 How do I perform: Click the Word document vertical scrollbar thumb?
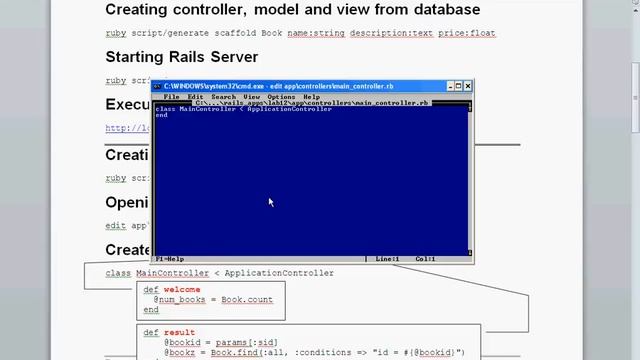(635, 97)
